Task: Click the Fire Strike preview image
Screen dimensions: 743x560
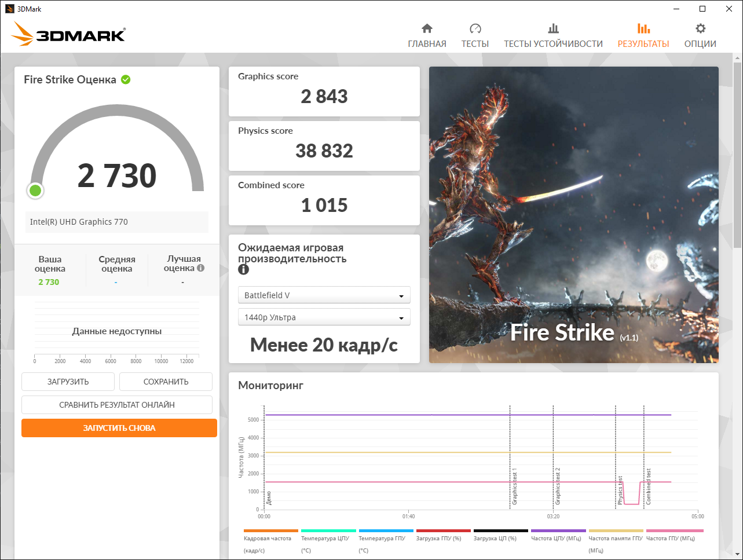Action: click(574, 215)
